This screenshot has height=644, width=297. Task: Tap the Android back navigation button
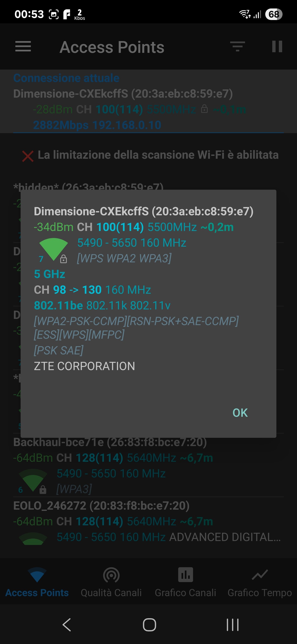point(67,625)
